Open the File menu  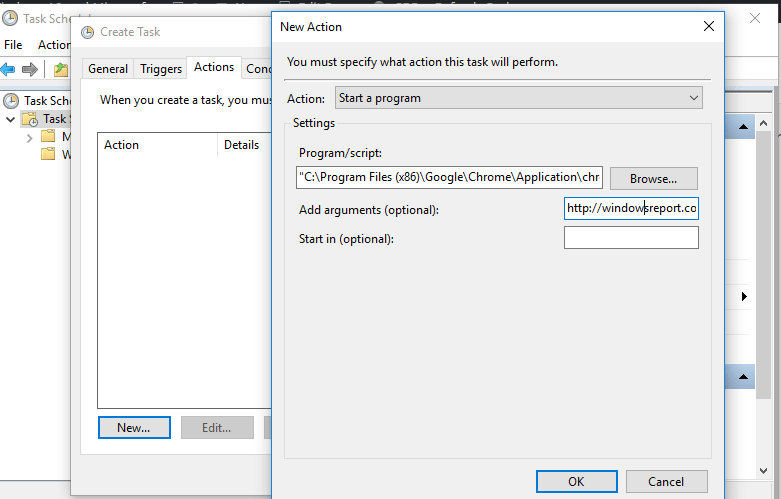[14, 45]
